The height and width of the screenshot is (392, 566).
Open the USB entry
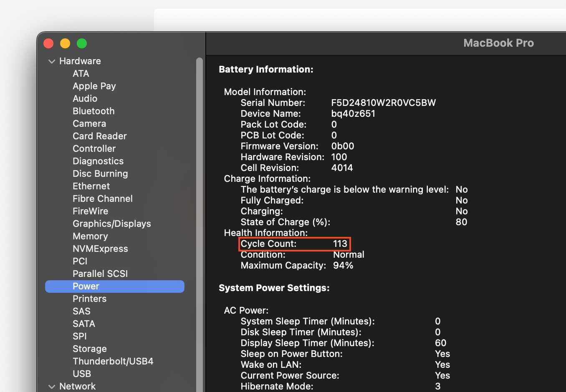82,374
